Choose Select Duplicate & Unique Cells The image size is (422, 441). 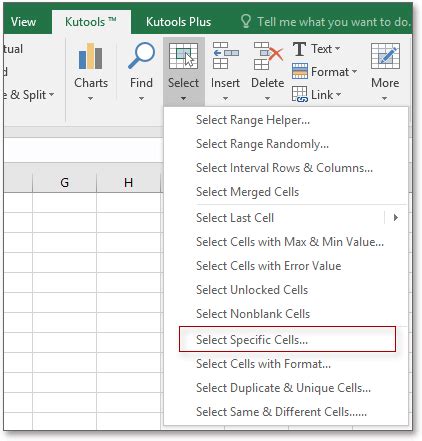pyautogui.click(x=286, y=388)
